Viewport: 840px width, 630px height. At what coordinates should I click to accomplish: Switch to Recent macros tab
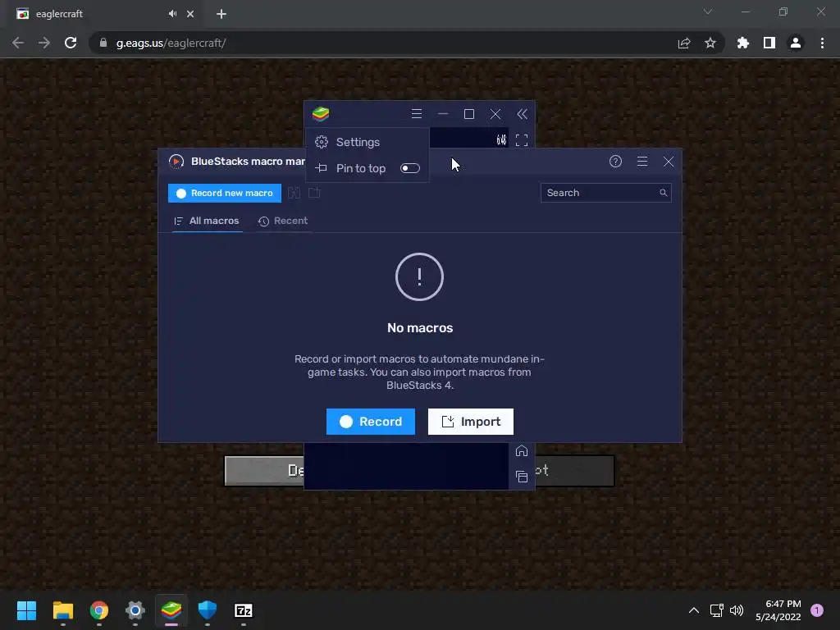283,221
